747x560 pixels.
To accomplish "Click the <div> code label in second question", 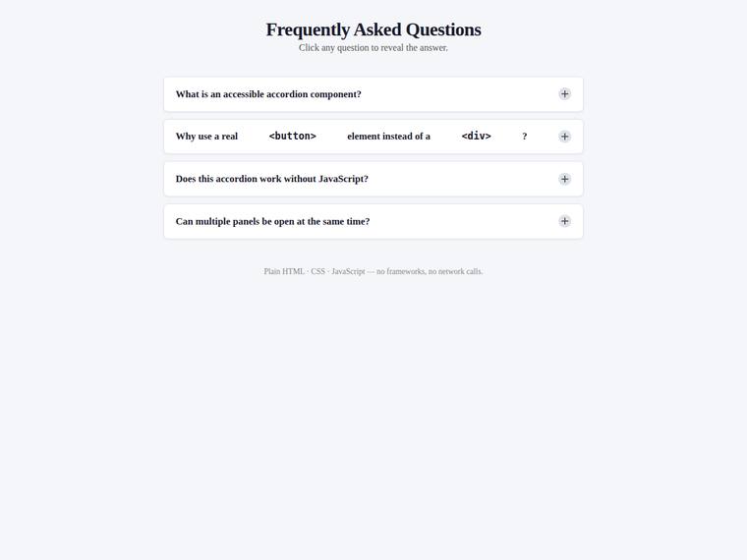I will [x=476, y=137].
